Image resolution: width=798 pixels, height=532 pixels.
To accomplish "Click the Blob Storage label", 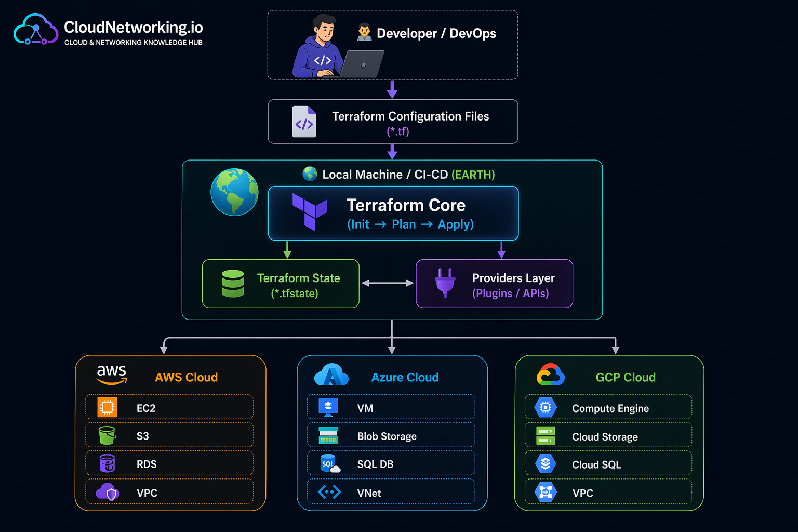I will (387, 436).
